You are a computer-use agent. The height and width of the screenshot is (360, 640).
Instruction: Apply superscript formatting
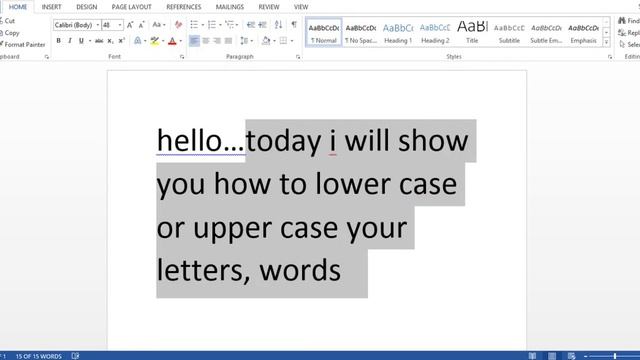point(121,41)
